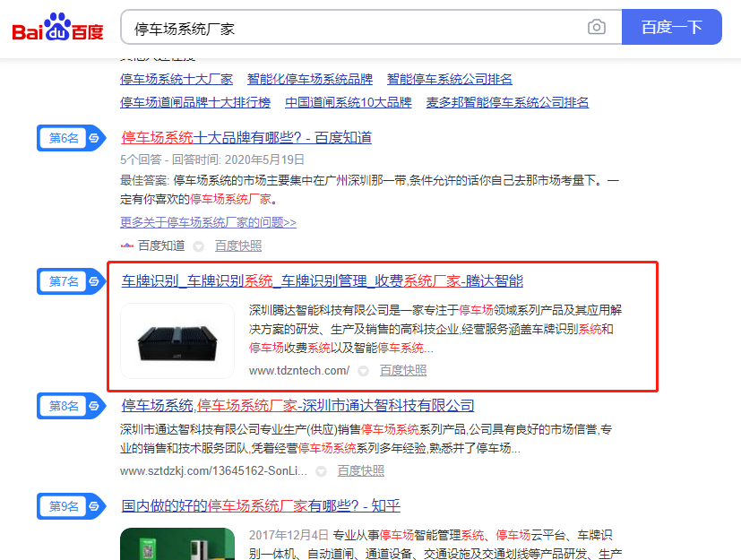Click the www.tdzntech.com/ URL text
The width and height of the screenshot is (741, 560).
[299, 371]
